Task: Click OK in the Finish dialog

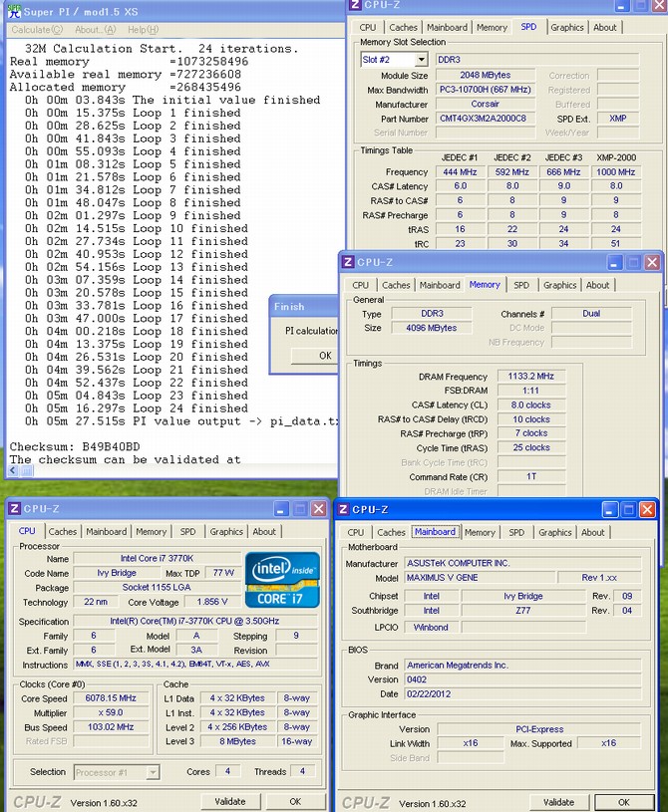Action: click(316, 356)
